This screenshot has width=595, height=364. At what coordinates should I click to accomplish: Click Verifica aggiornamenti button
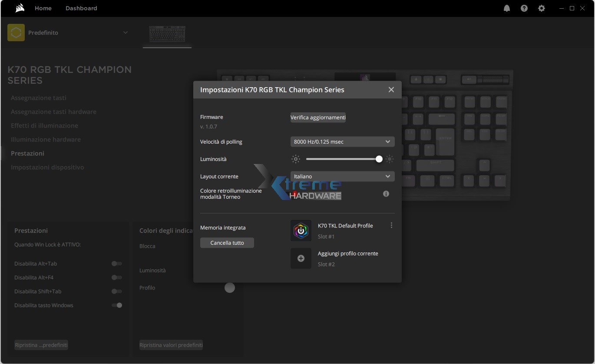pos(318,118)
